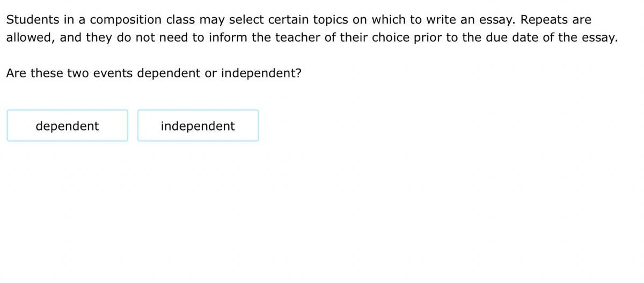
Task: Choose the "independent" answer button
Action: click(197, 126)
